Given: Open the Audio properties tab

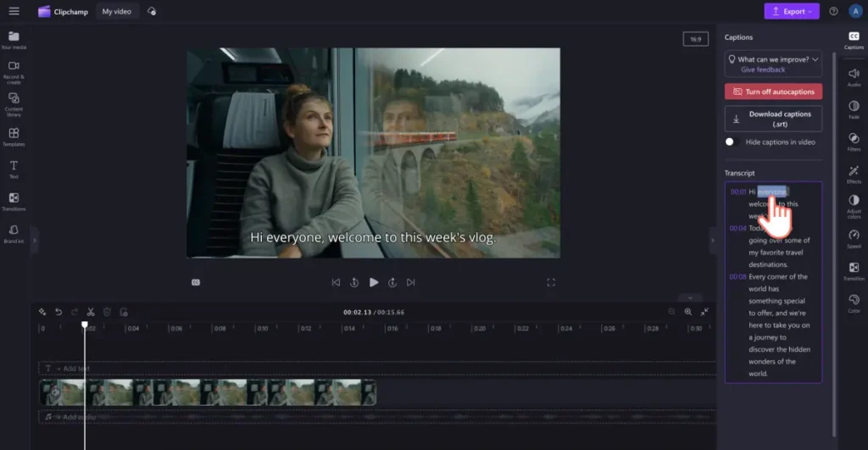Looking at the screenshot, I should click(854, 77).
